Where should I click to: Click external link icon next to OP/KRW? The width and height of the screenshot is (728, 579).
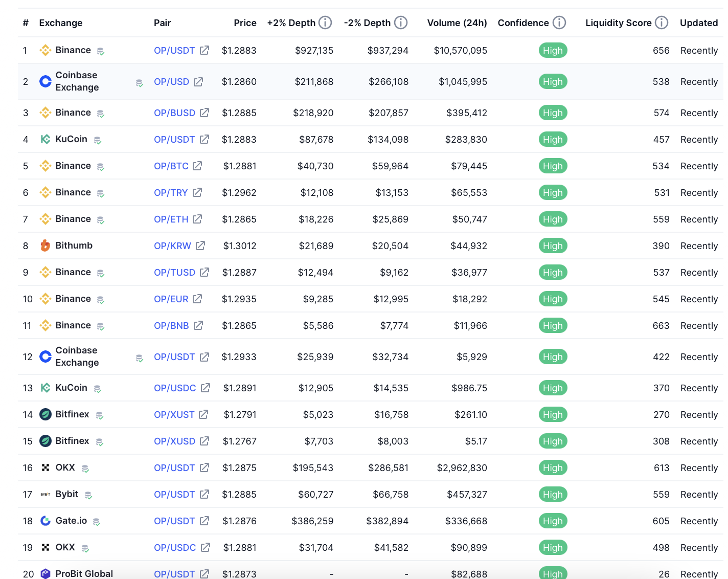coord(200,246)
